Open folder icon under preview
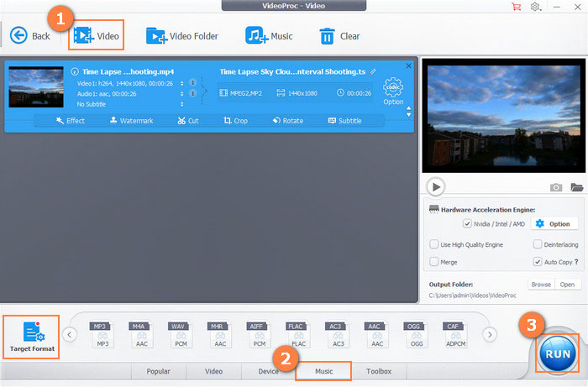The height and width of the screenshot is (387, 588). pyautogui.click(x=577, y=187)
